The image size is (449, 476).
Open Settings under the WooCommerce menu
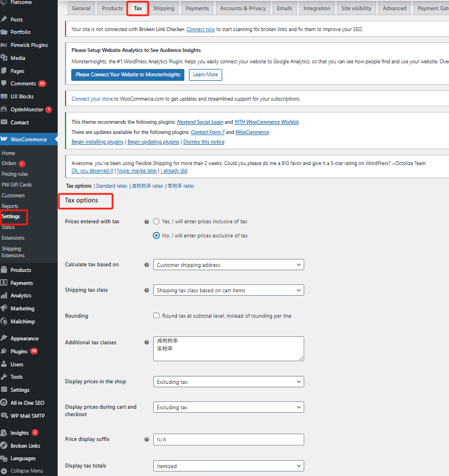pyautogui.click(x=11, y=217)
